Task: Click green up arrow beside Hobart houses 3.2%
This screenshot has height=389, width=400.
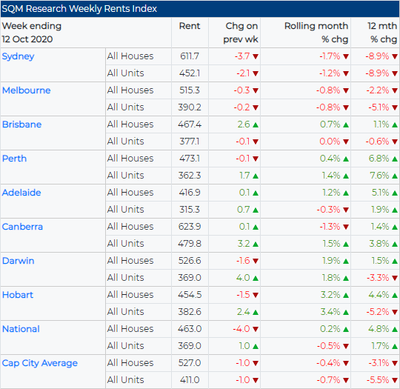Action: click(346, 295)
